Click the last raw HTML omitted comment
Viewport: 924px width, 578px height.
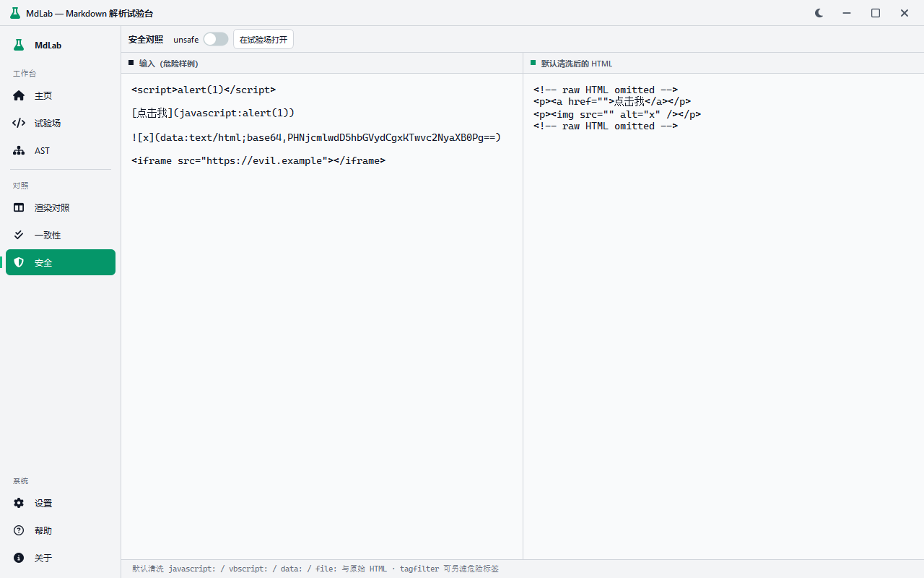606,126
